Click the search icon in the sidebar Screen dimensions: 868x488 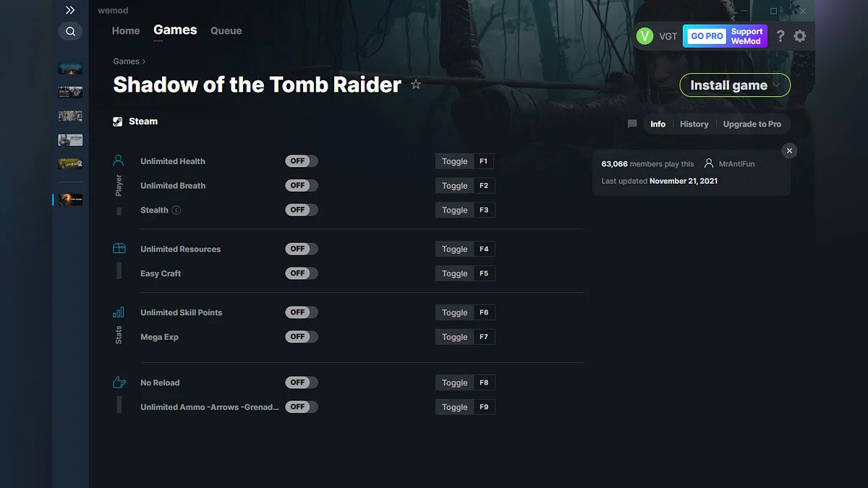coord(70,31)
